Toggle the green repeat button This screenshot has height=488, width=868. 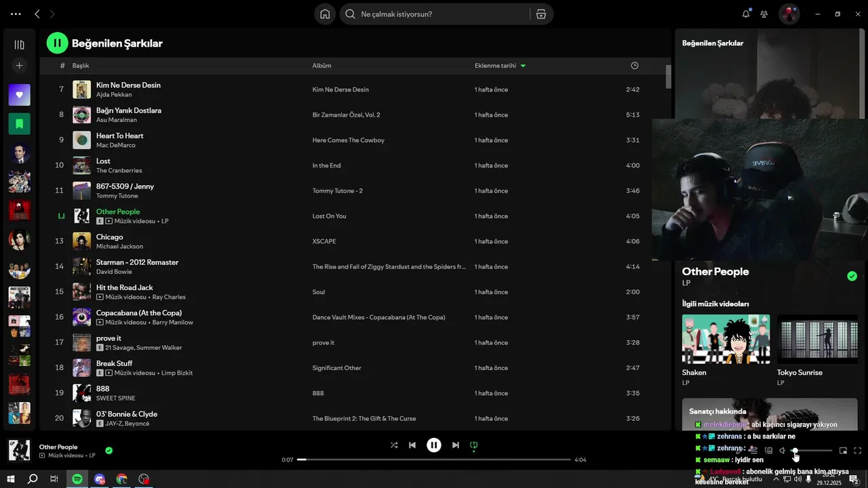tap(474, 445)
